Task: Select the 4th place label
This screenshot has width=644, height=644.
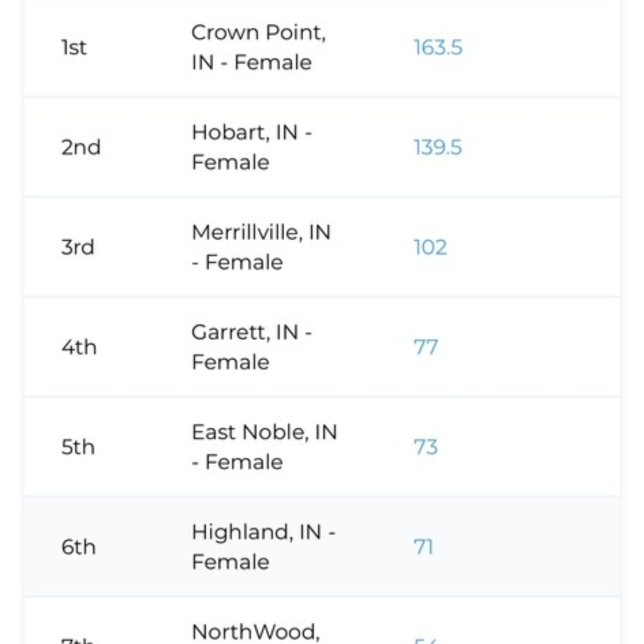Action: [x=79, y=347]
